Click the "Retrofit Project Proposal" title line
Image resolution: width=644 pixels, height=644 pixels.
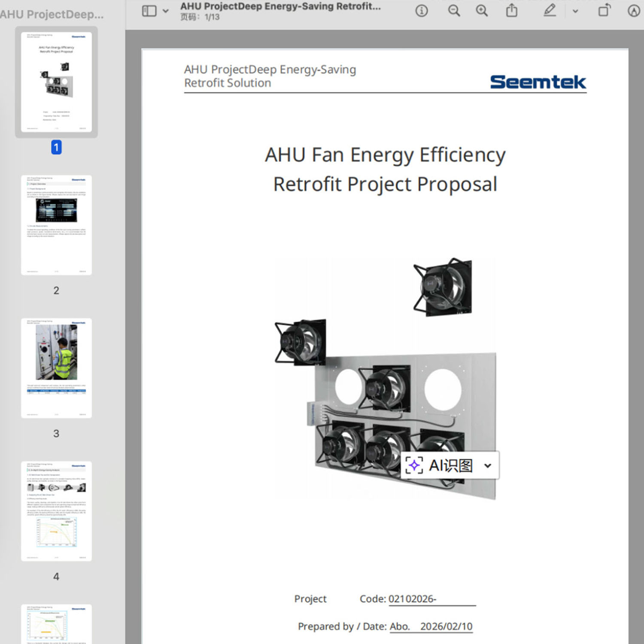click(385, 184)
